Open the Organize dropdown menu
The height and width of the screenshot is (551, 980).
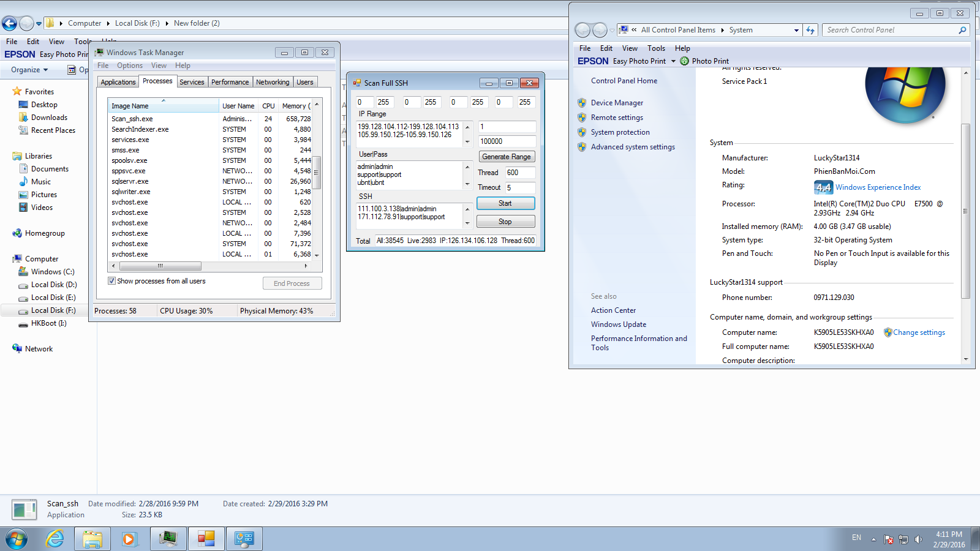coord(29,70)
